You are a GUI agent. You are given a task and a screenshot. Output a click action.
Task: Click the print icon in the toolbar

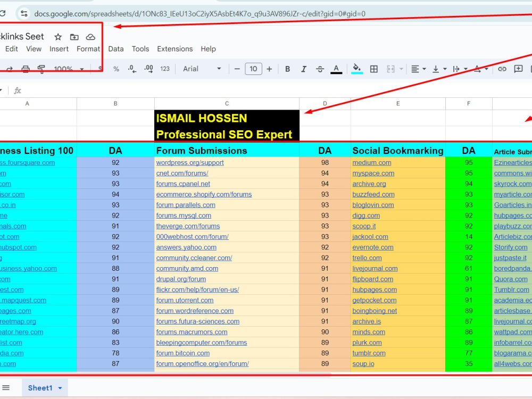pos(26,69)
